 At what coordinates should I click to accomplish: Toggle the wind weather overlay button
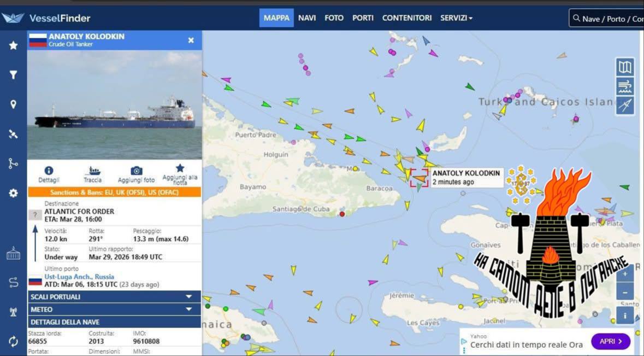[625, 86]
